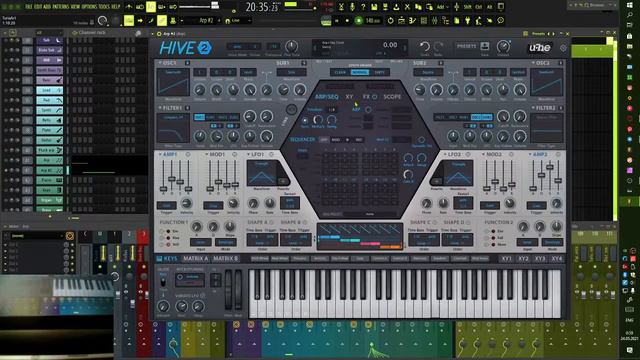Expand the OSC1 section arrow
Viewport: 640px width, 360px height.
click(160, 63)
